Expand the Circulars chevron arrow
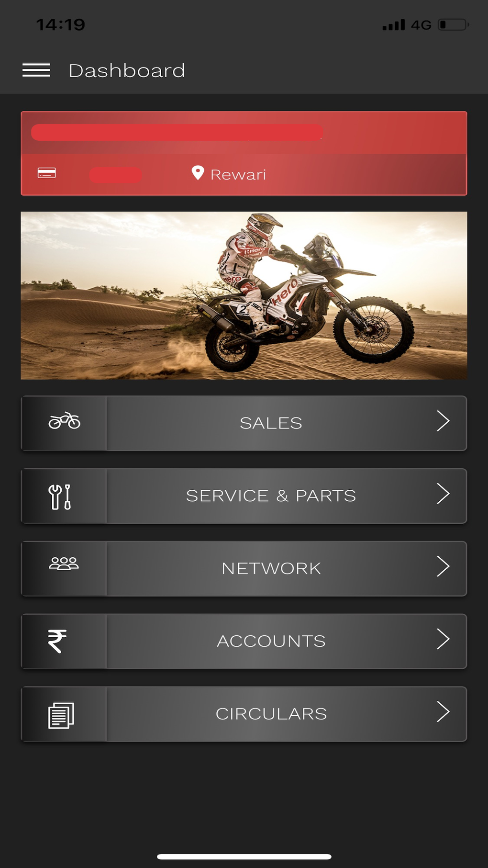Image resolution: width=488 pixels, height=868 pixels. tap(443, 712)
